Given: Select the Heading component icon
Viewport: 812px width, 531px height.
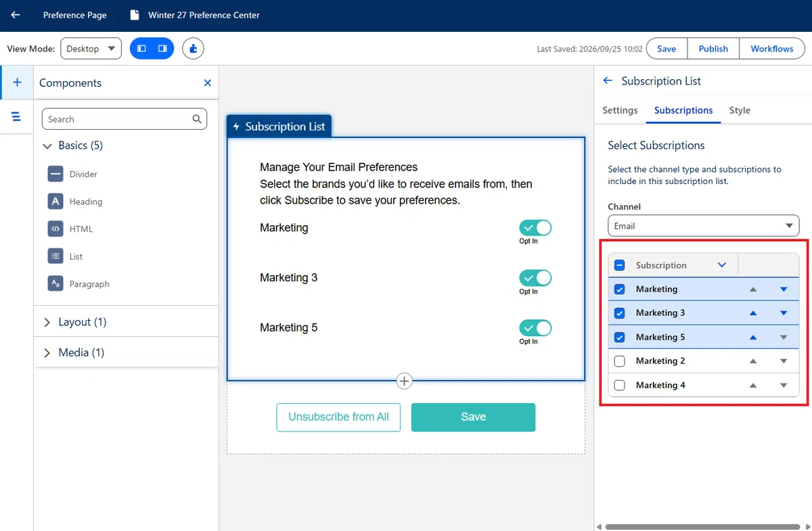Looking at the screenshot, I should [x=55, y=202].
